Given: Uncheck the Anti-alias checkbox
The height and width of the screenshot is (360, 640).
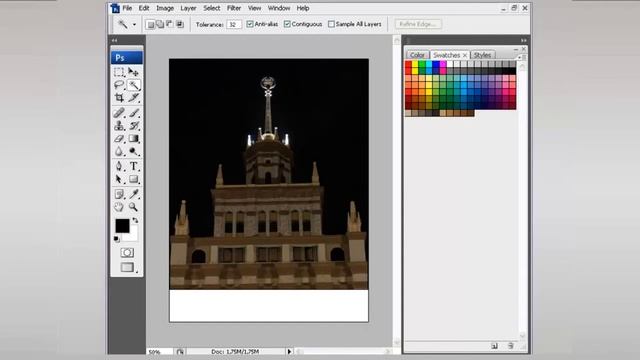Looking at the screenshot, I should [x=250, y=24].
